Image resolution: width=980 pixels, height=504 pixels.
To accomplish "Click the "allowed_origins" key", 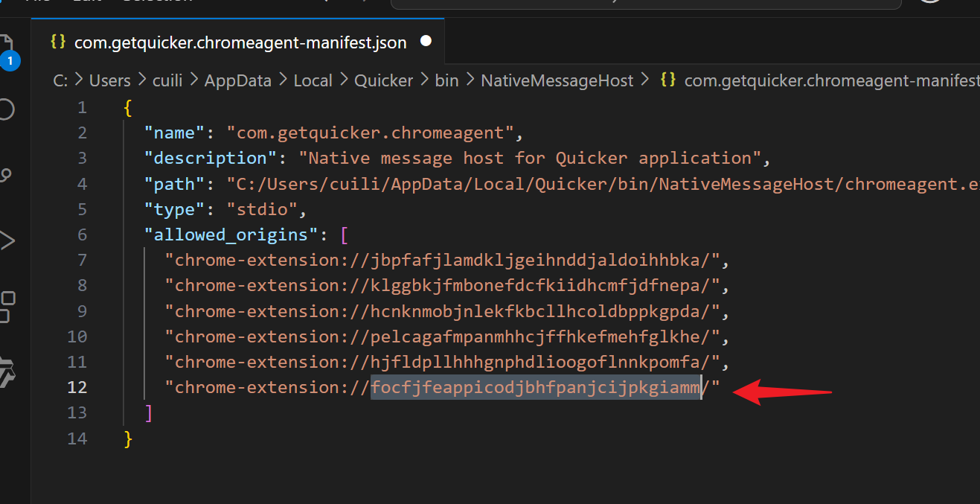I will pos(231,235).
